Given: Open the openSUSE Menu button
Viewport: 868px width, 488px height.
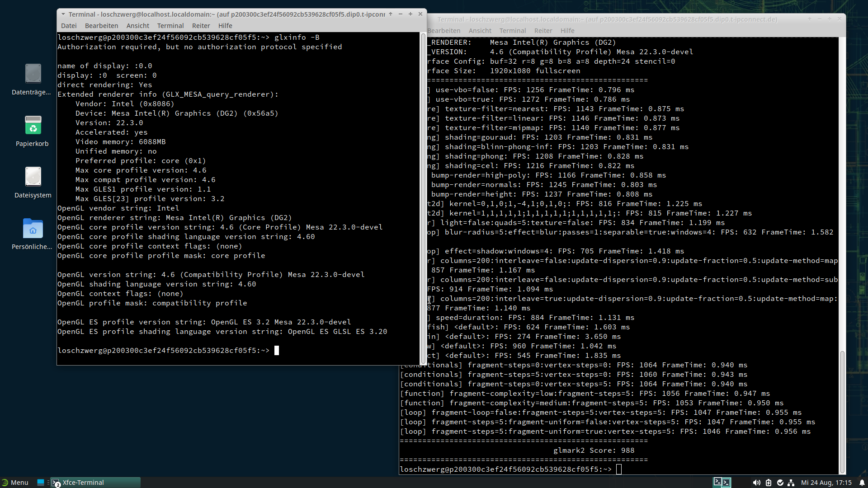Looking at the screenshot, I should 15,483.
